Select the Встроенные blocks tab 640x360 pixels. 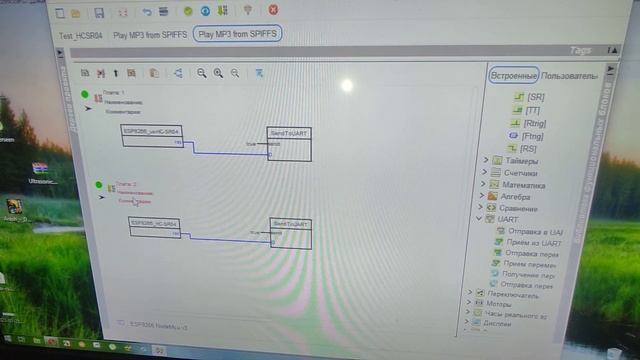click(513, 76)
